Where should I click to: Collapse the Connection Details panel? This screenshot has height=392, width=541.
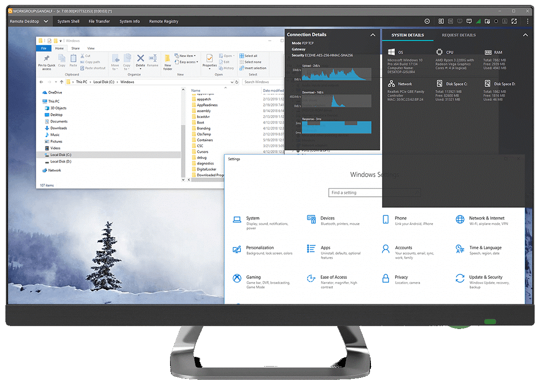coord(373,35)
